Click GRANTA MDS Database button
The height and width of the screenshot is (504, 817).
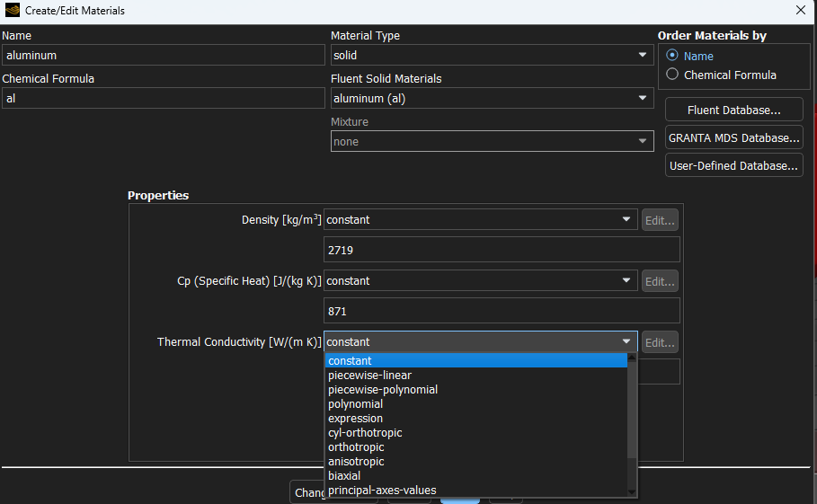click(x=733, y=138)
